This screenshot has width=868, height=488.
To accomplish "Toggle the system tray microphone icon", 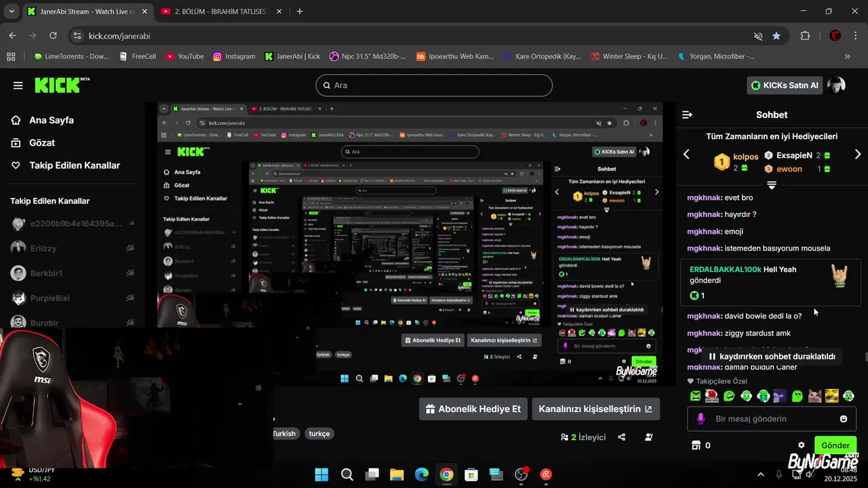I will pos(778,474).
